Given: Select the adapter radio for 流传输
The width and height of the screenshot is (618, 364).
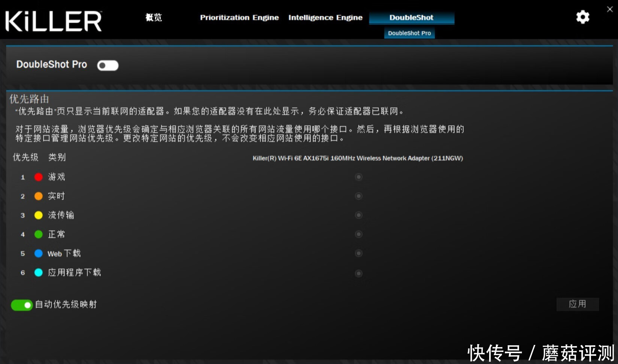Looking at the screenshot, I should (358, 215).
